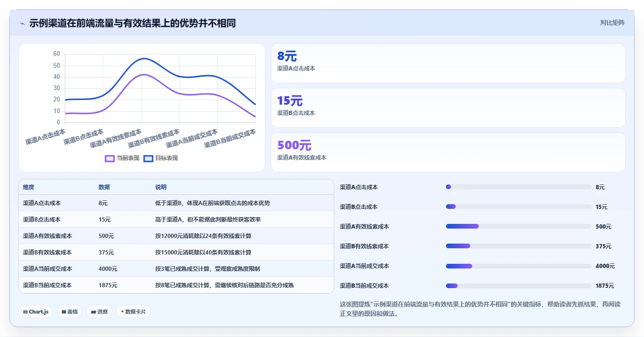
Task: Click description 按3笔已成熟成交计算，受观察成熟度限制
Action: tap(207, 268)
